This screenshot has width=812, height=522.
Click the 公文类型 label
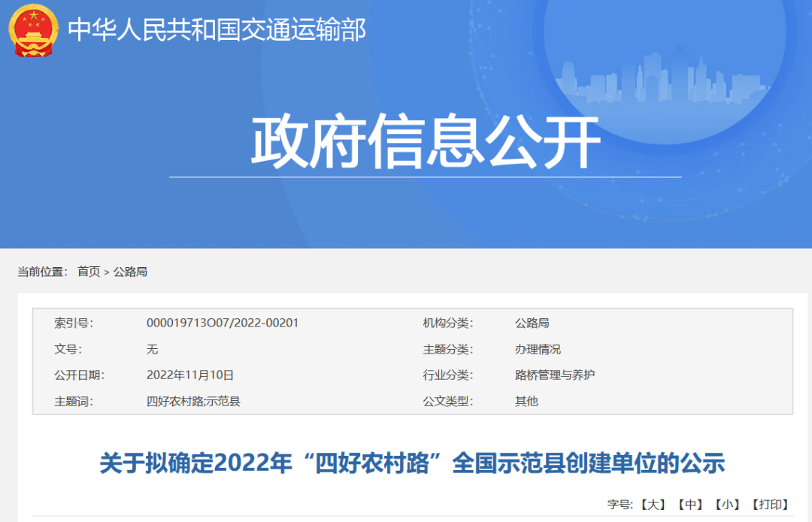[448, 402]
